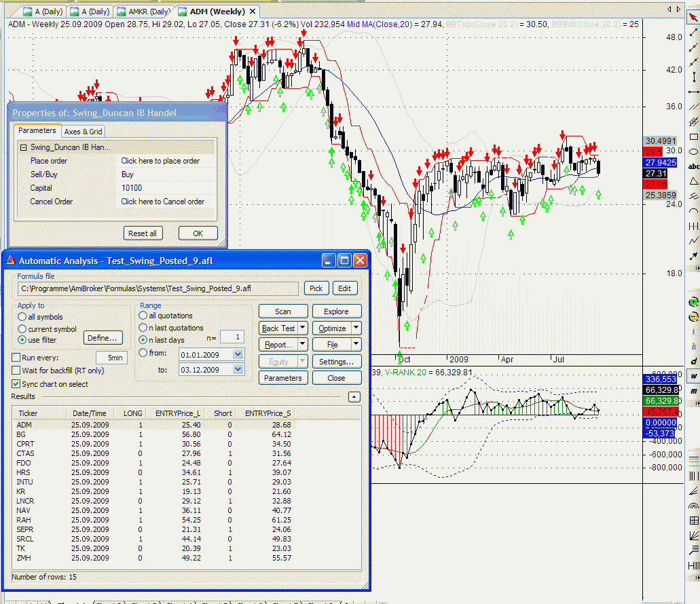Choose the ellipse drawing tool
700x604 pixels.
click(x=693, y=151)
